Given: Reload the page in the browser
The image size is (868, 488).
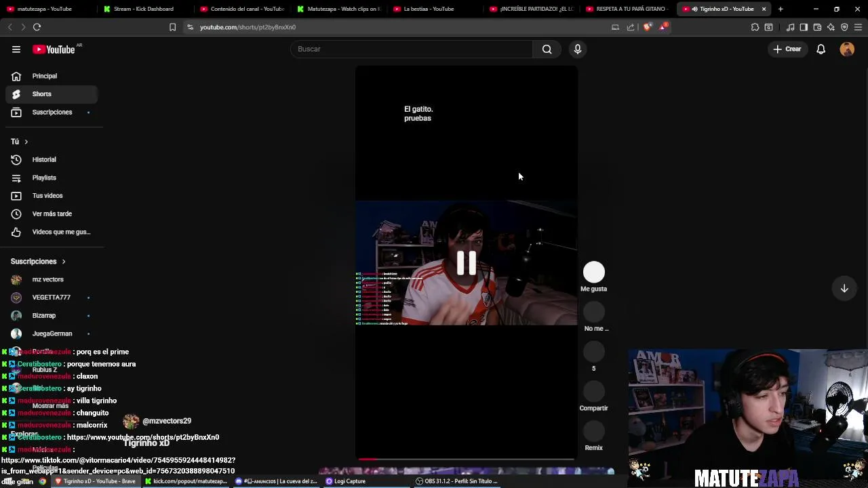Looking at the screenshot, I should coord(37,27).
